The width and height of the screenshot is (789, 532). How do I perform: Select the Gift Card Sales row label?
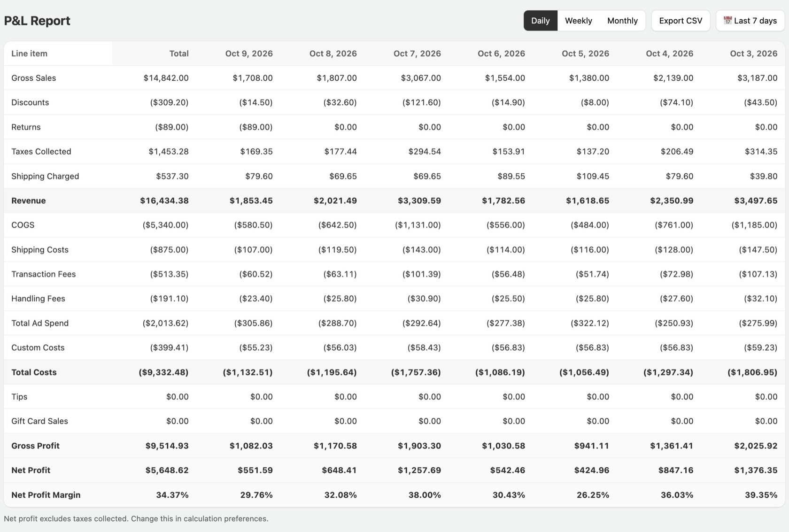(x=39, y=421)
